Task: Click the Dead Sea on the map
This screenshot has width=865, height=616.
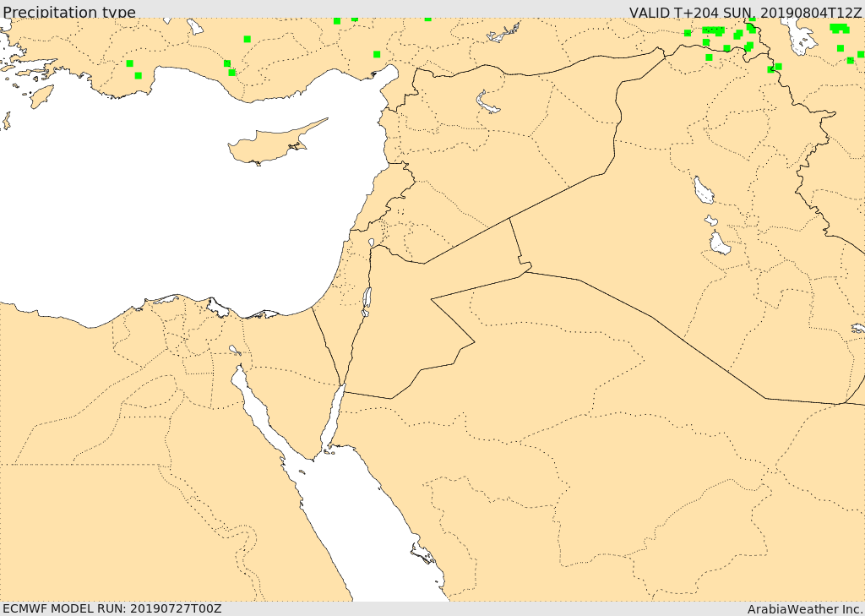Action: coord(367,299)
